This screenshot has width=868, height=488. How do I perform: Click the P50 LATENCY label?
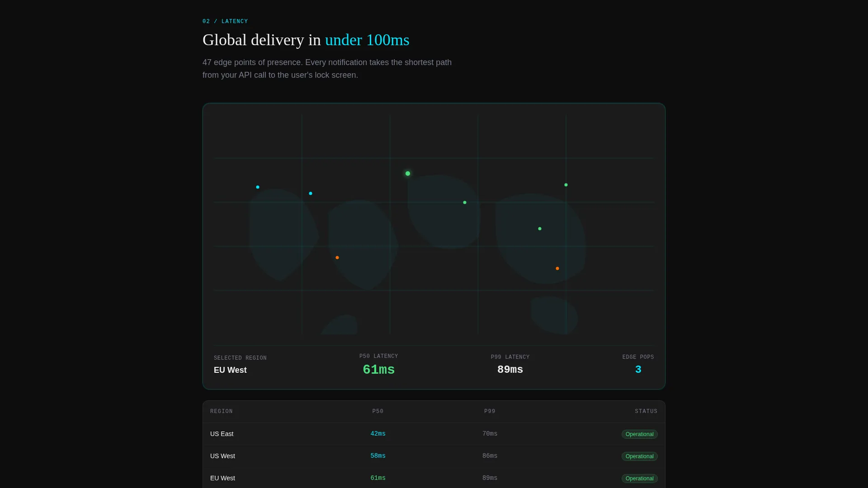pos(379,356)
